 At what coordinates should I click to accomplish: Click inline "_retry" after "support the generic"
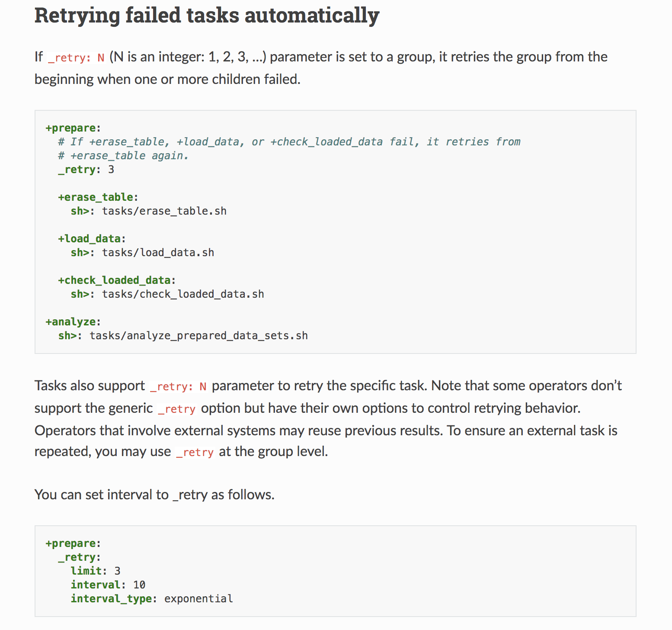176,409
